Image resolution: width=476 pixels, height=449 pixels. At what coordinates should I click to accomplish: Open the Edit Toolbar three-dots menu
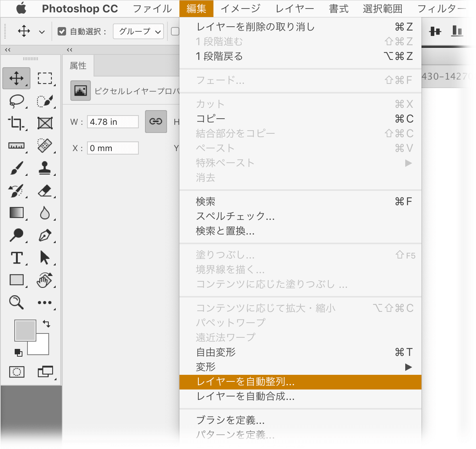point(45,303)
